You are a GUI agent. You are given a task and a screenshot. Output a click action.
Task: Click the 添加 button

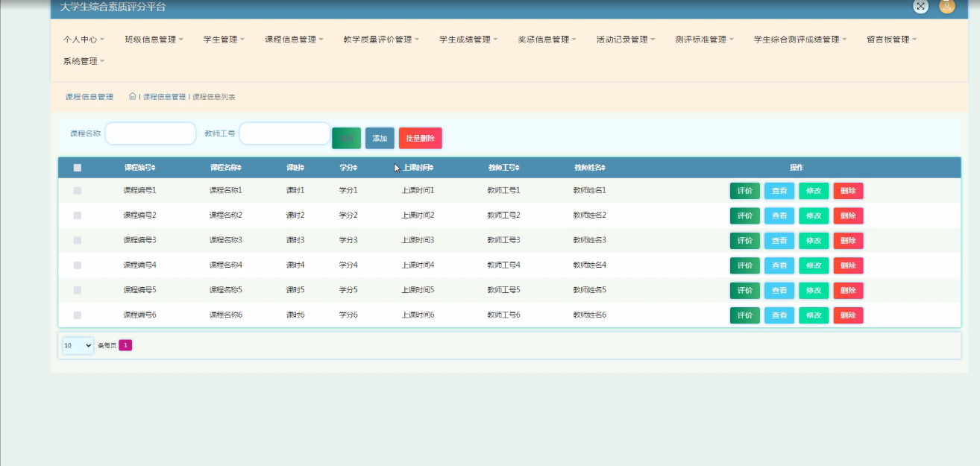pyautogui.click(x=380, y=138)
